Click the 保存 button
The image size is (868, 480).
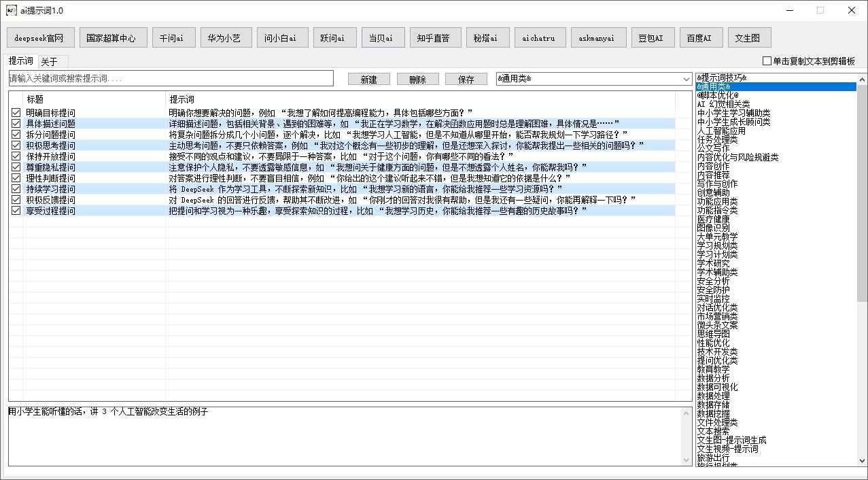[x=466, y=78]
